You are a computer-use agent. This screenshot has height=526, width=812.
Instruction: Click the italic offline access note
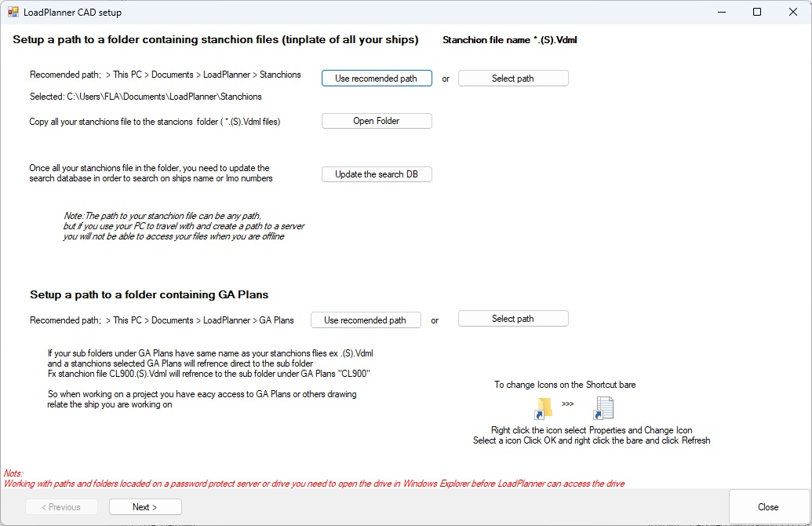coord(184,226)
